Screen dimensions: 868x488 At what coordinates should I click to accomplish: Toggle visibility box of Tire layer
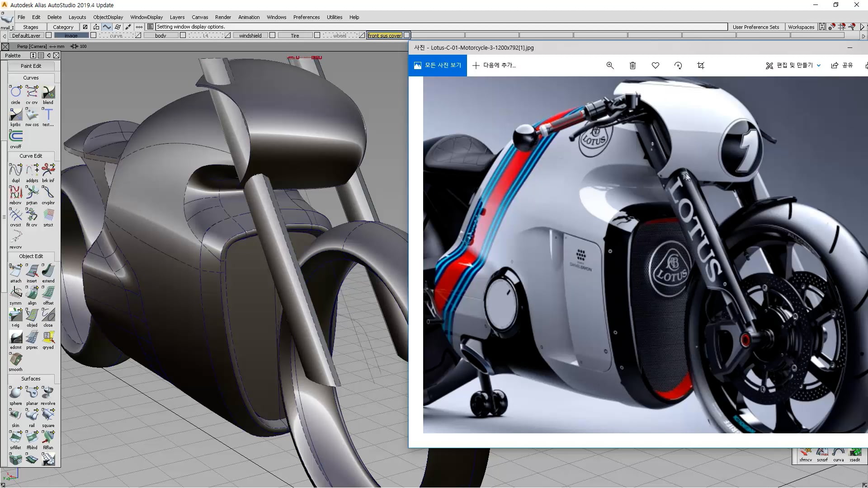click(317, 35)
